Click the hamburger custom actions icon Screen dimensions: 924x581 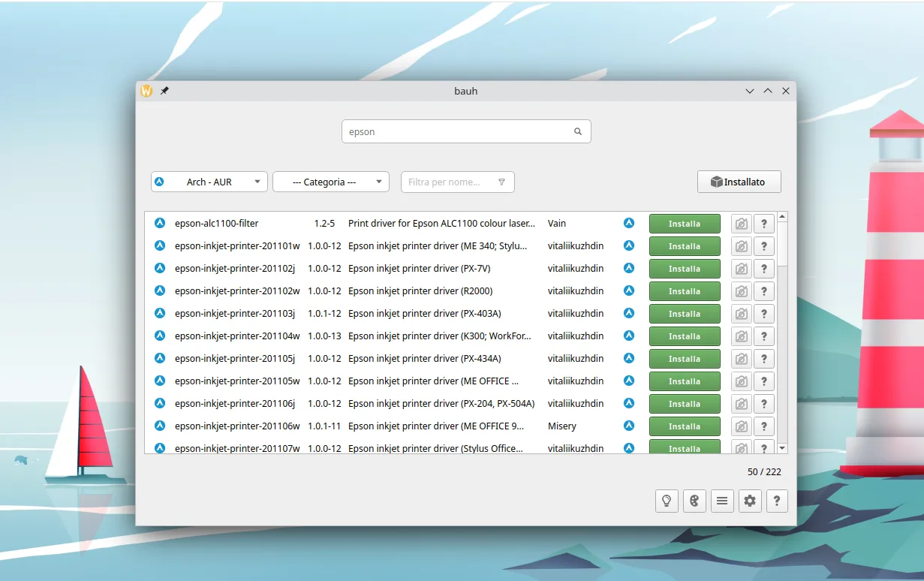point(722,501)
